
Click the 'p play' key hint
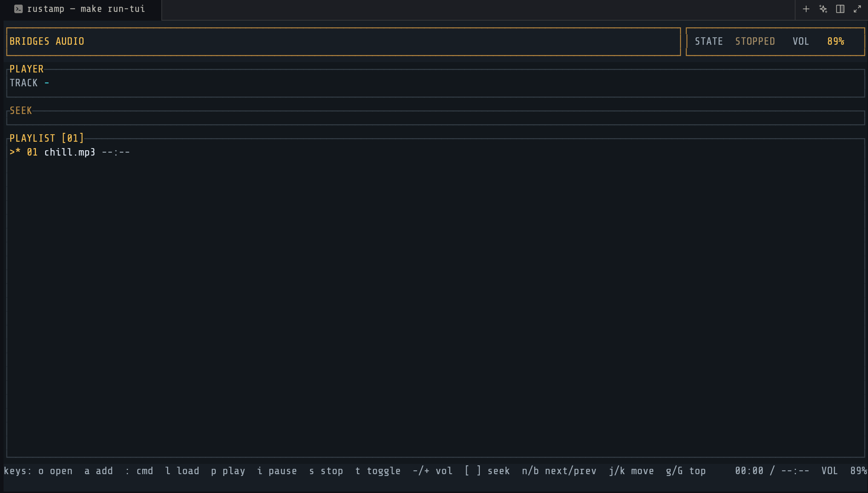coord(228,471)
